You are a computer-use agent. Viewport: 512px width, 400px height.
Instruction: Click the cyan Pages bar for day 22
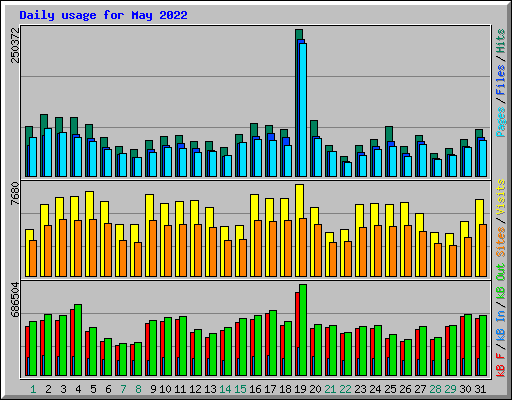348,169
